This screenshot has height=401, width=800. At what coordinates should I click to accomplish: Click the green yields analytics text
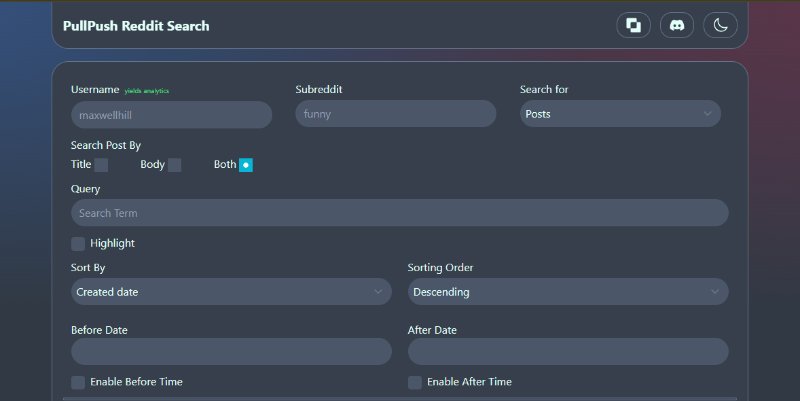coord(147,91)
